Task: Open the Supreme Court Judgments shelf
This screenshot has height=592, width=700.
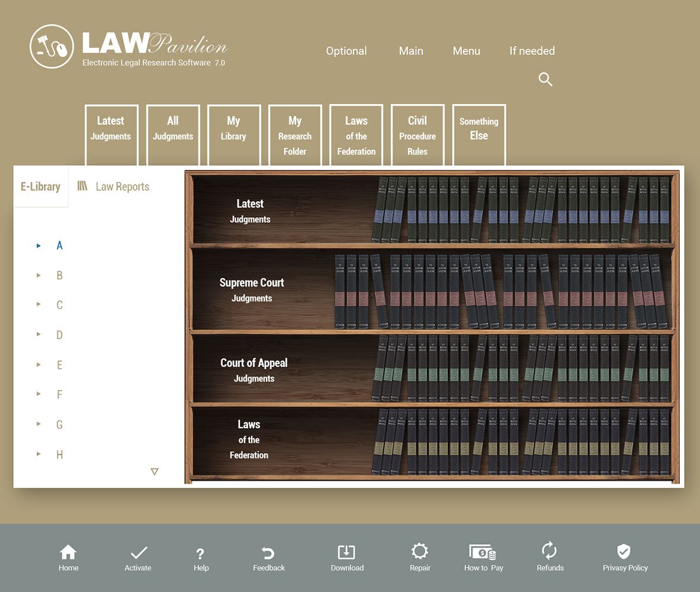Action: [x=252, y=289]
